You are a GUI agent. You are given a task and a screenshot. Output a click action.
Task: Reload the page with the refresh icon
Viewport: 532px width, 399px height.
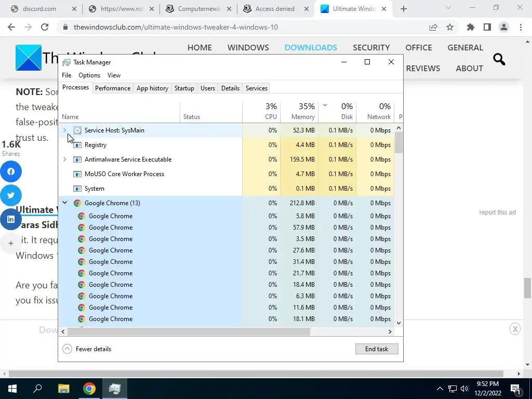[45, 27]
